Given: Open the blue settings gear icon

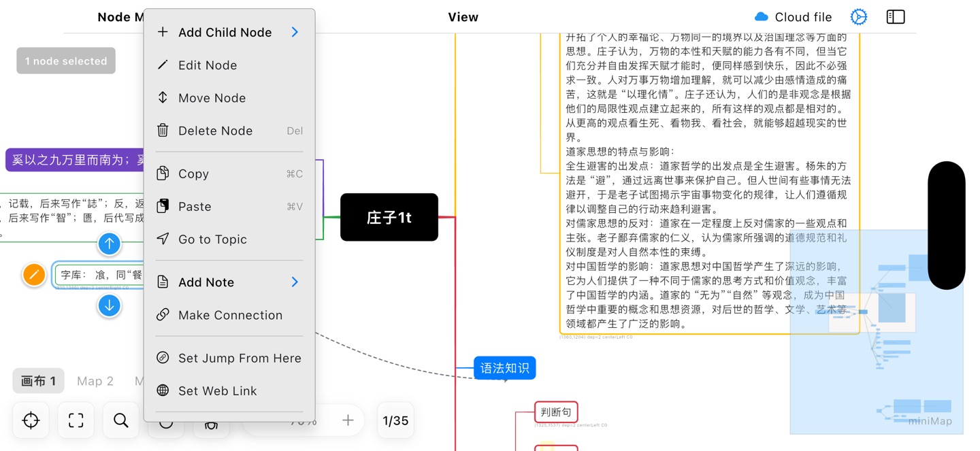Looking at the screenshot, I should 859,17.
